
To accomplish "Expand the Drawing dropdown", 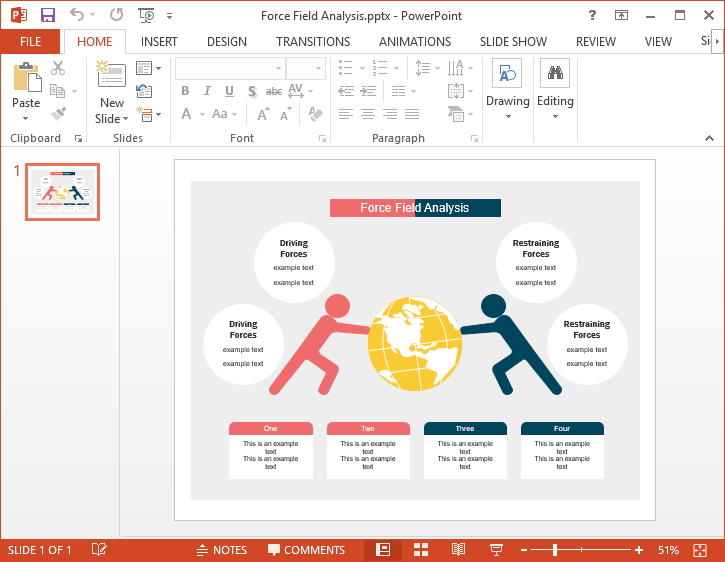I will tap(508, 116).
